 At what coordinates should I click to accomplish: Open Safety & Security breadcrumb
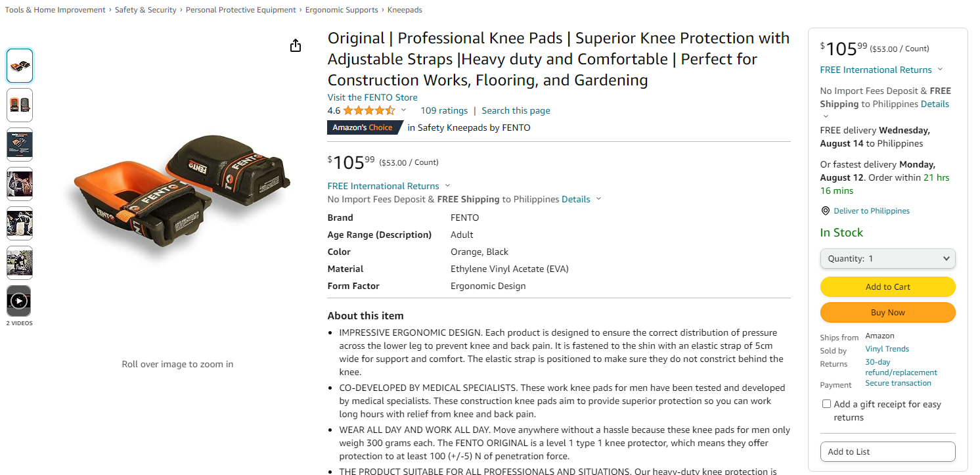click(x=145, y=10)
